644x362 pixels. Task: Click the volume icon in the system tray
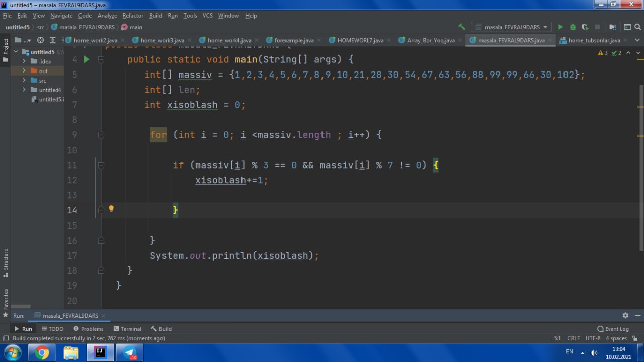(594, 352)
